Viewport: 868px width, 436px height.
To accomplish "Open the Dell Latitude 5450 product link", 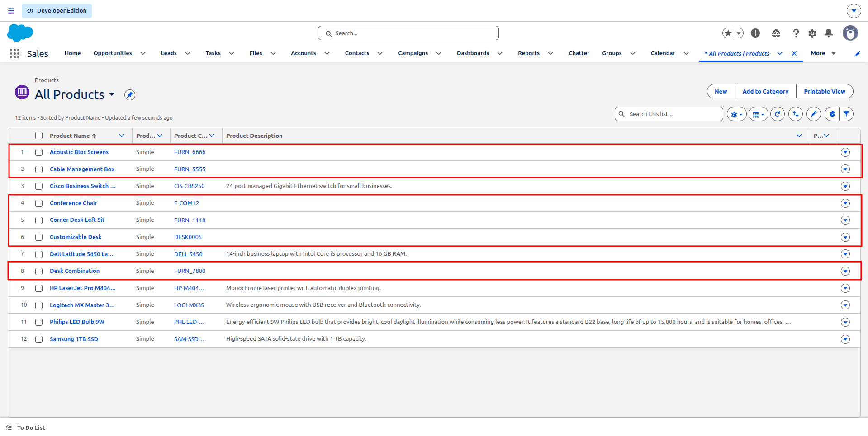I will (x=81, y=254).
